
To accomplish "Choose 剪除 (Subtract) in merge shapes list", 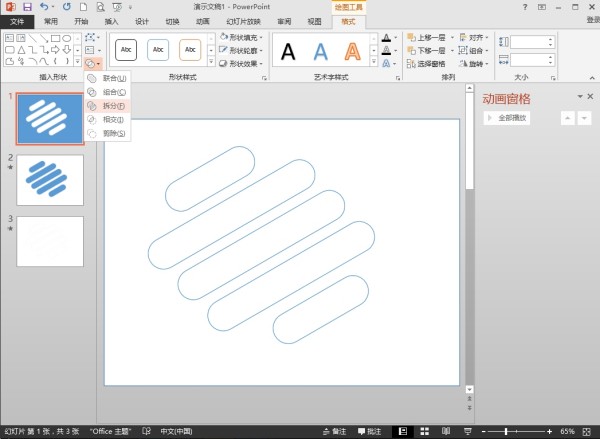I will click(x=113, y=133).
